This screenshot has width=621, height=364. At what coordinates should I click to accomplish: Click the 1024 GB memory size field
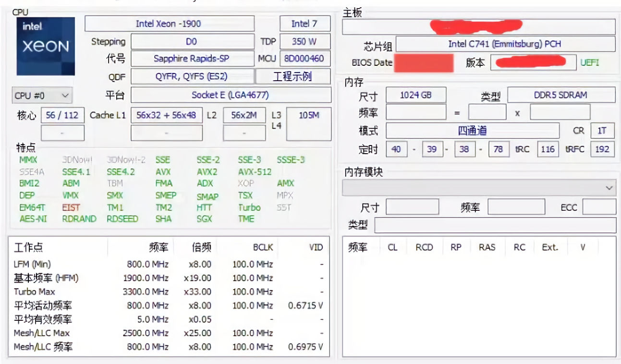[416, 95]
